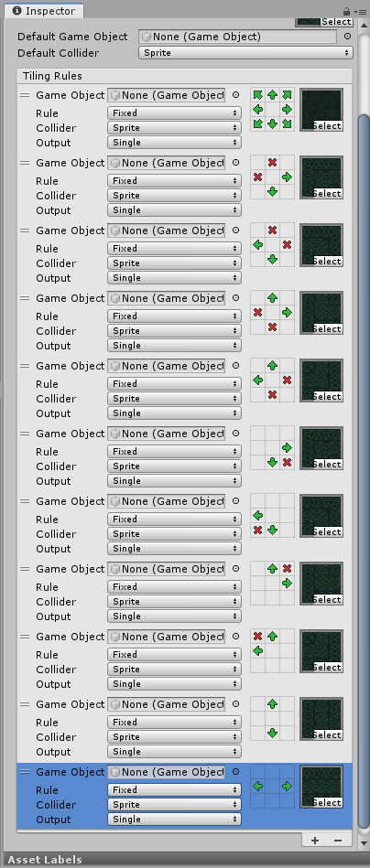Click top-right red X in eighth rule grid
This screenshot has width=370, height=868.
(287, 569)
